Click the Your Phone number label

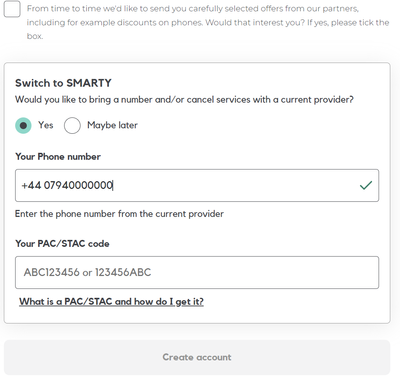(58, 156)
